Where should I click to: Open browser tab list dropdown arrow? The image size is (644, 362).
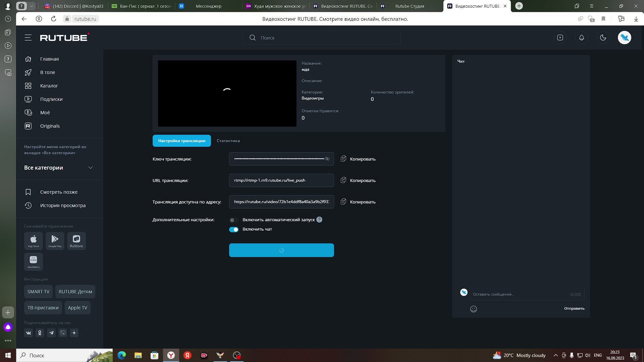[x=31, y=6]
